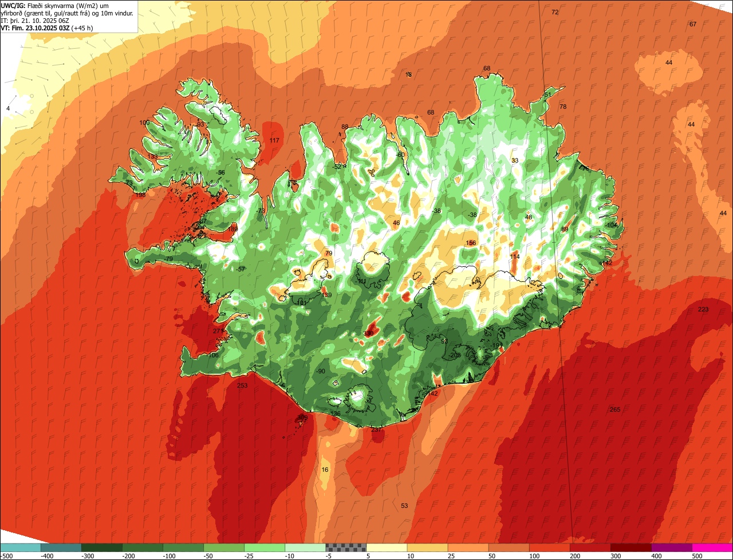This screenshot has height=560, width=733.
Task: Click the map value 265
Action: click(615, 409)
